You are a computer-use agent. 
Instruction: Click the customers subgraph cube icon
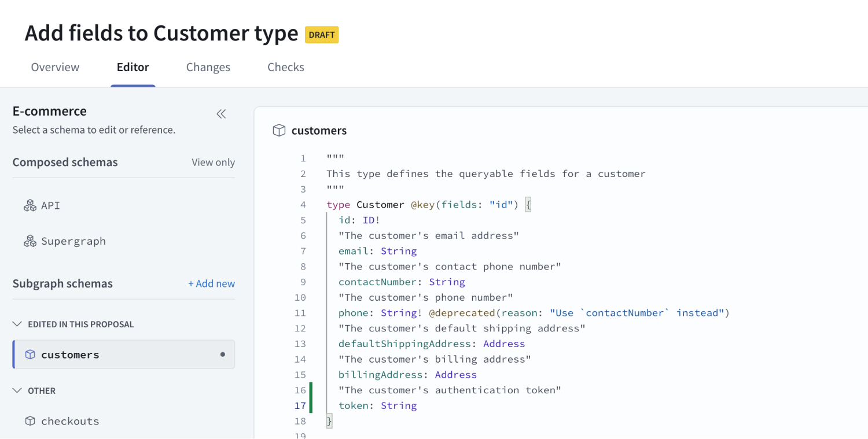click(x=30, y=355)
